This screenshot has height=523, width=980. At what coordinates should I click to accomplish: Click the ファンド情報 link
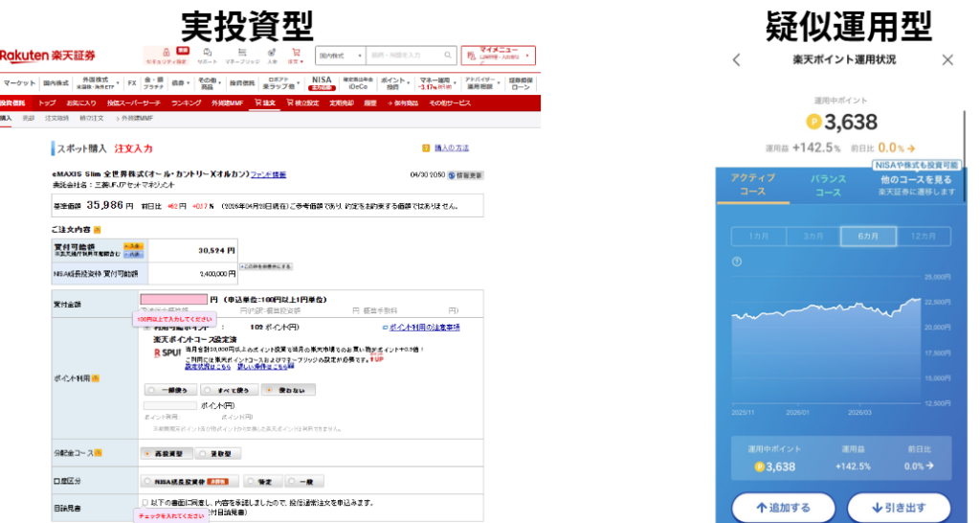coord(268,174)
